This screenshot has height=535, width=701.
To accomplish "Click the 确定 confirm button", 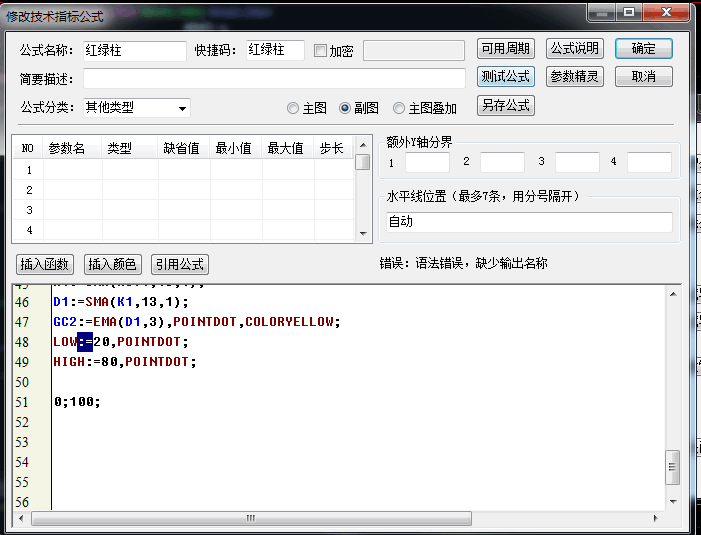I will point(644,49).
